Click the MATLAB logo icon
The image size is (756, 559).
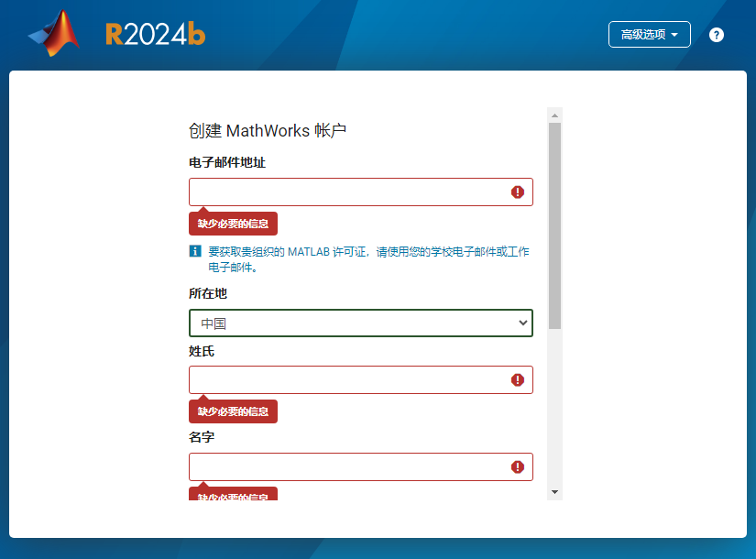pos(54,33)
